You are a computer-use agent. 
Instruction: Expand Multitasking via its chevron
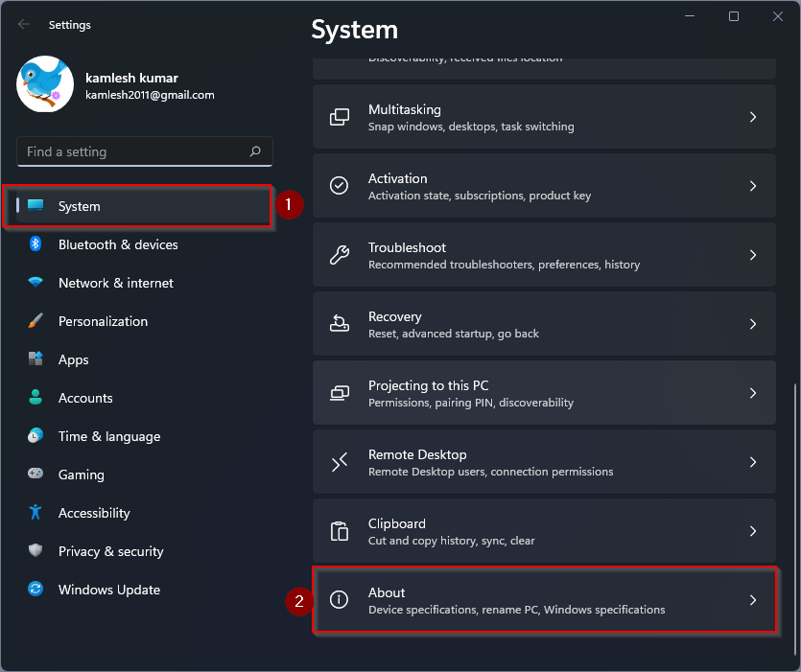(x=752, y=117)
